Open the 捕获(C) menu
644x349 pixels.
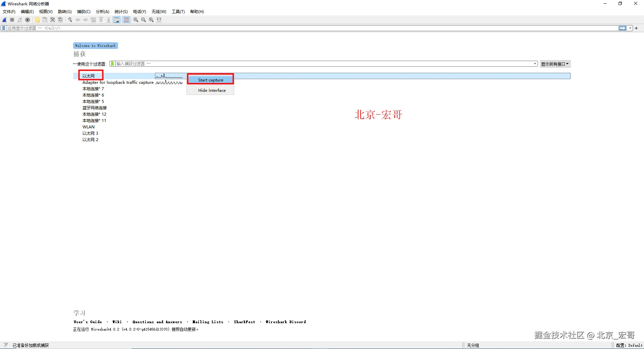tap(84, 12)
